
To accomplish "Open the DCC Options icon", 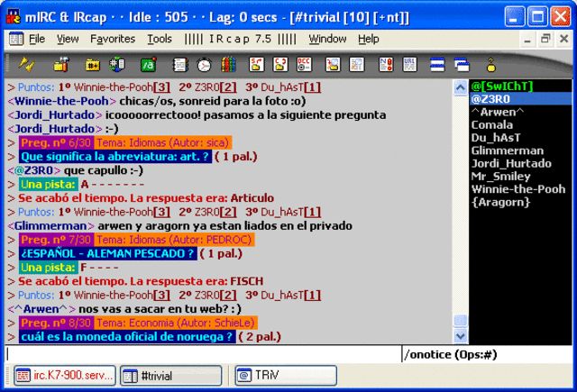I will pos(304,65).
